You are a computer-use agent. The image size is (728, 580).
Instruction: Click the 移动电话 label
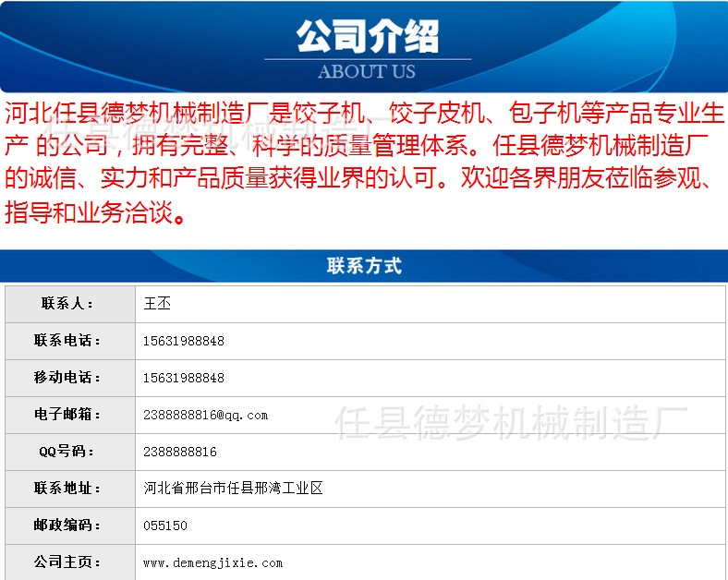click(67, 377)
